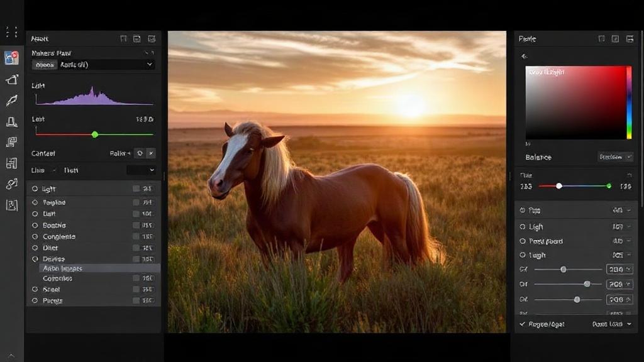Screen dimensions: 644x362
Task: Toggle the checkbox square in Coiontios row
Action: point(136,278)
